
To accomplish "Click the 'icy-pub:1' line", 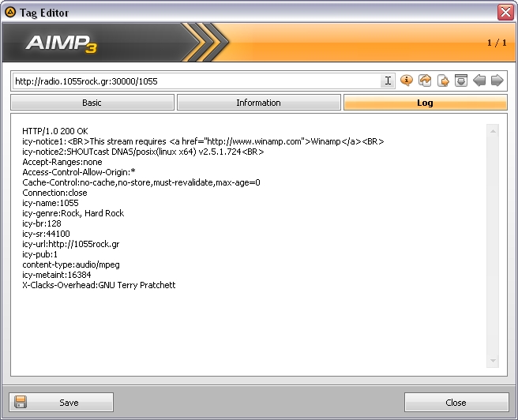I will [x=39, y=254].
